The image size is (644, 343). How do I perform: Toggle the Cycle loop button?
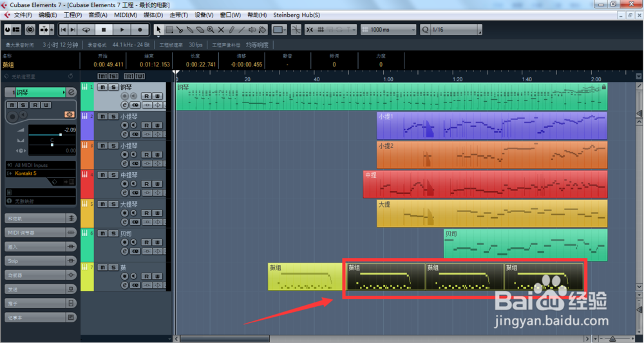[x=86, y=30]
